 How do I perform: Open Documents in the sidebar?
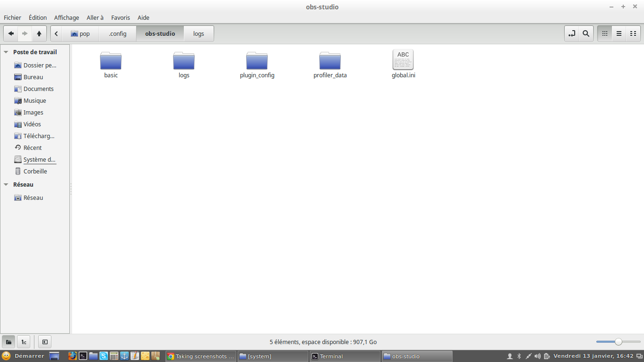pos(34,89)
